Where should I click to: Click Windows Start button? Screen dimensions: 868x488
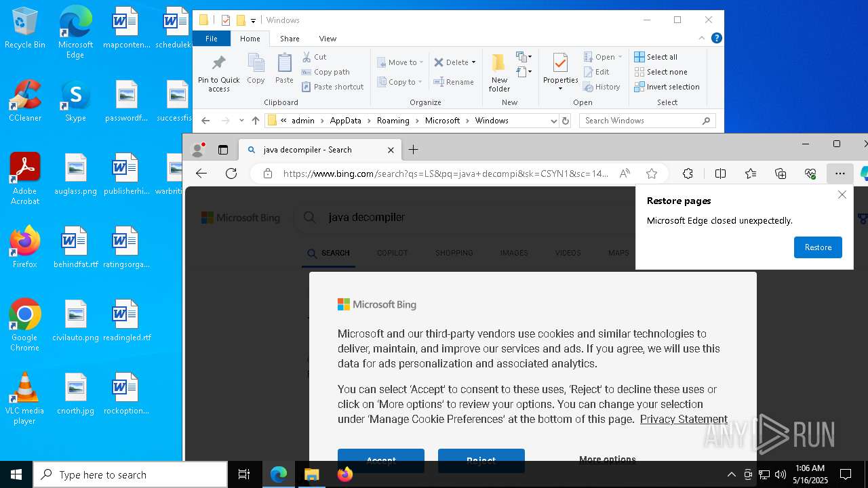click(x=16, y=474)
